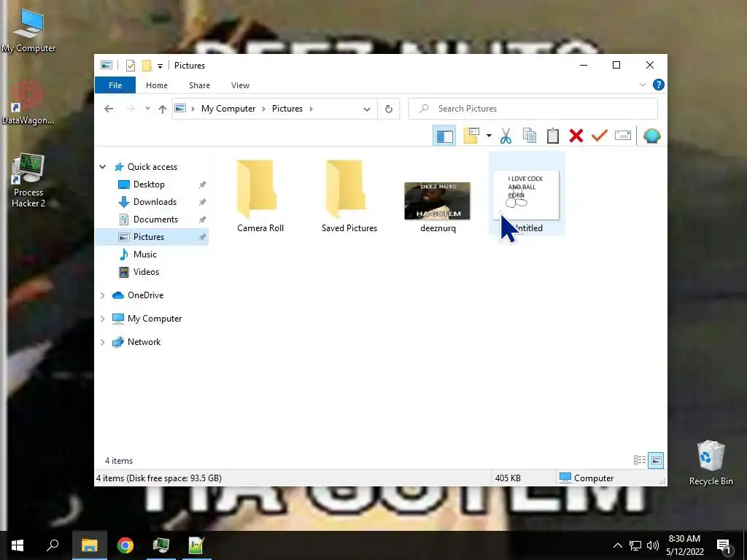Select Pictures in Quick access
This screenshot has width=747, height=560.
point(152,237)
